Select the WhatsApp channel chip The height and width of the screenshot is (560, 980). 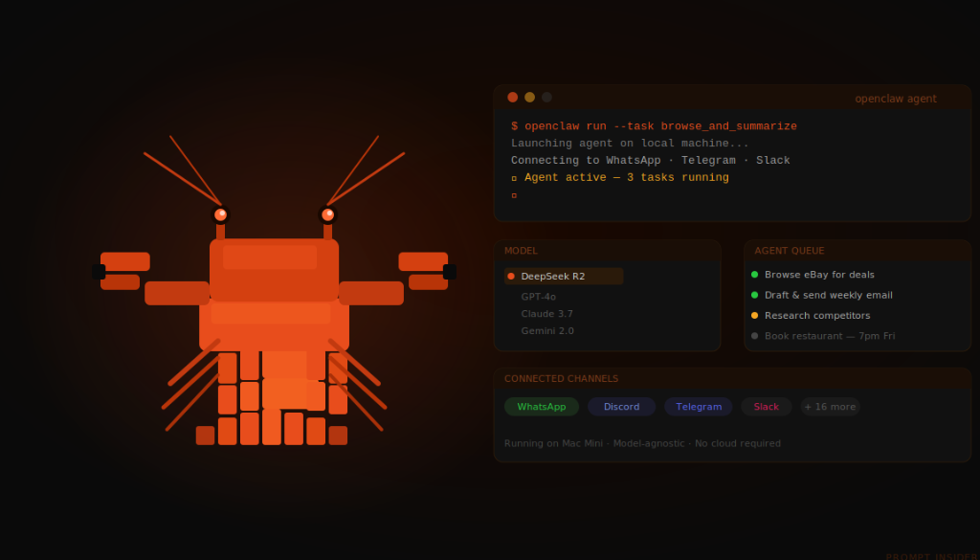(542, 407)
